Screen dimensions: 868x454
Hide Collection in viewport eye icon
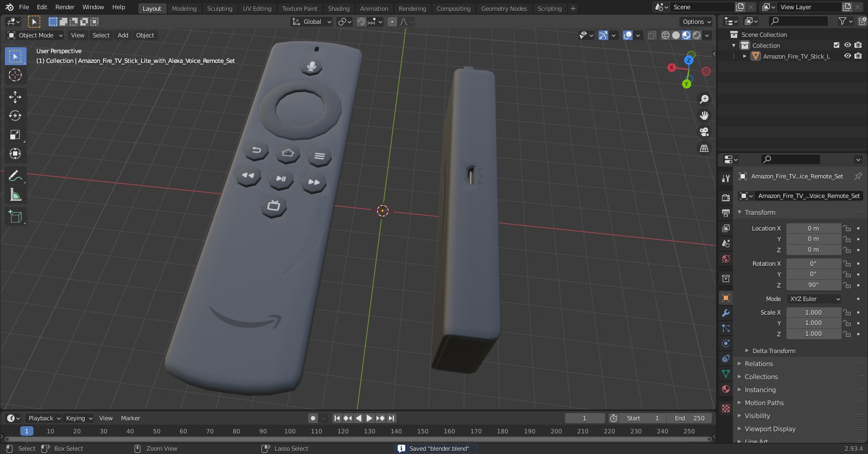(847, 46)
